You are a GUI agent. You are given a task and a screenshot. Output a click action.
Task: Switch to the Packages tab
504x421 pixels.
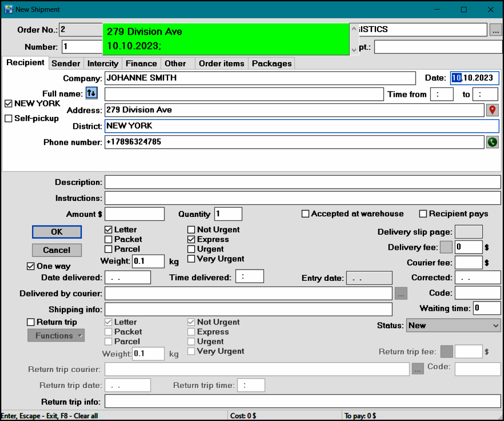coord(271,63)
